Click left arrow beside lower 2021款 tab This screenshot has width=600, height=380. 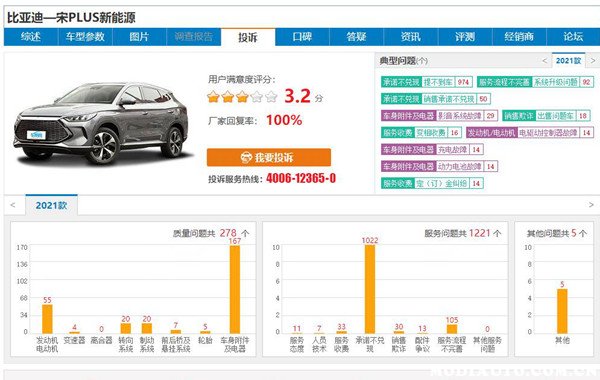[x=13, y=205]
